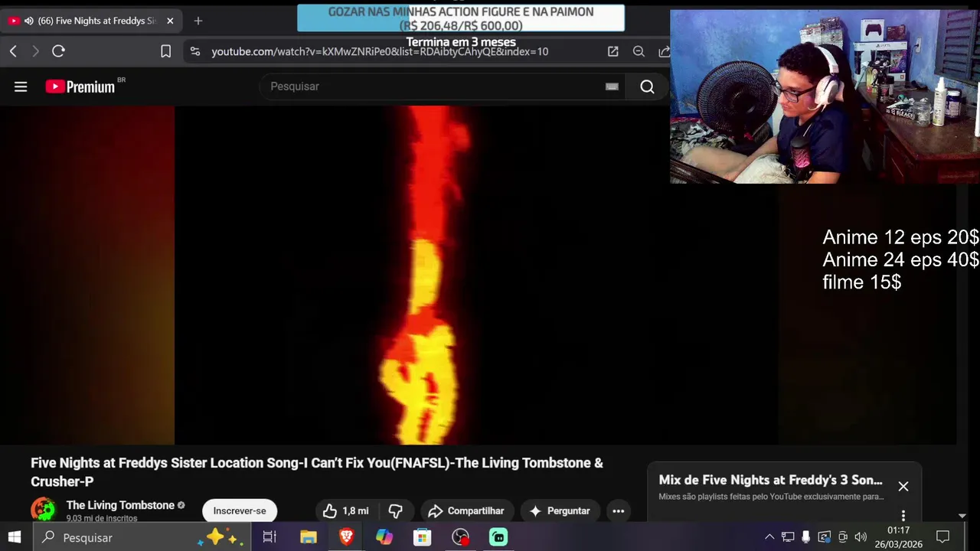980x551 pixels.
Task: Click the YouTube search magnifier button
Action: click(647, 86)
